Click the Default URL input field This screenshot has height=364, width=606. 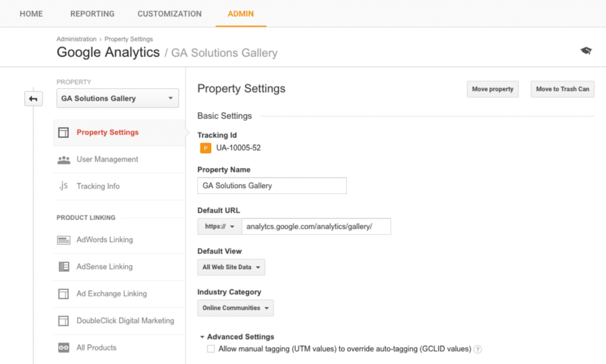coord(316,227)
